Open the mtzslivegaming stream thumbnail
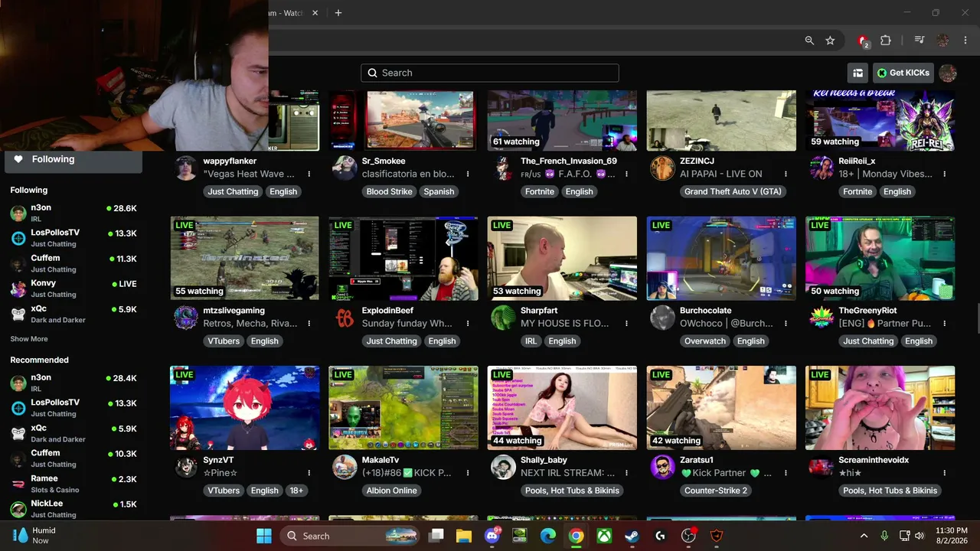 [x=244, y=258]
